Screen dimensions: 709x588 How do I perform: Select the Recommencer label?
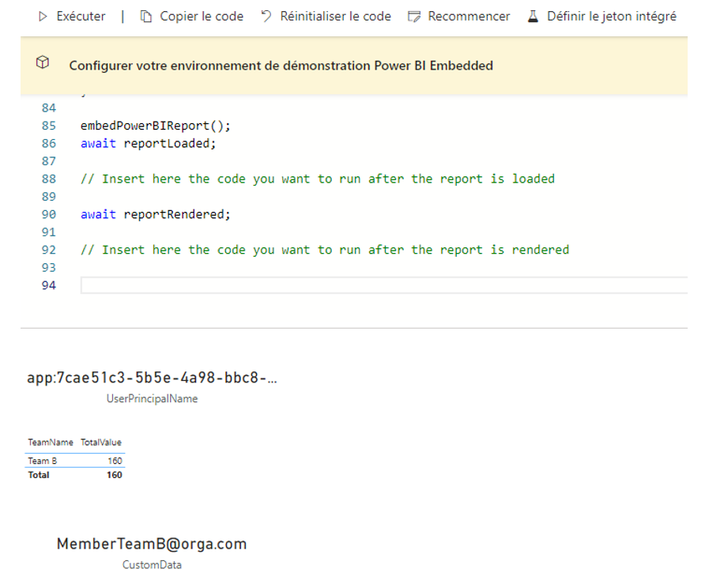click(469, 17)
